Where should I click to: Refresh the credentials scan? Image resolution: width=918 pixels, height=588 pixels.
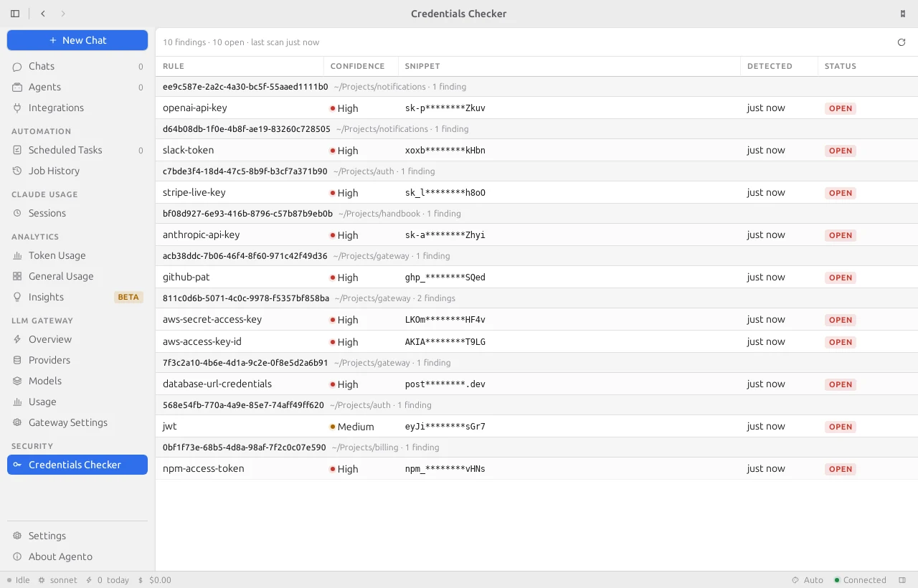(902, 42)
